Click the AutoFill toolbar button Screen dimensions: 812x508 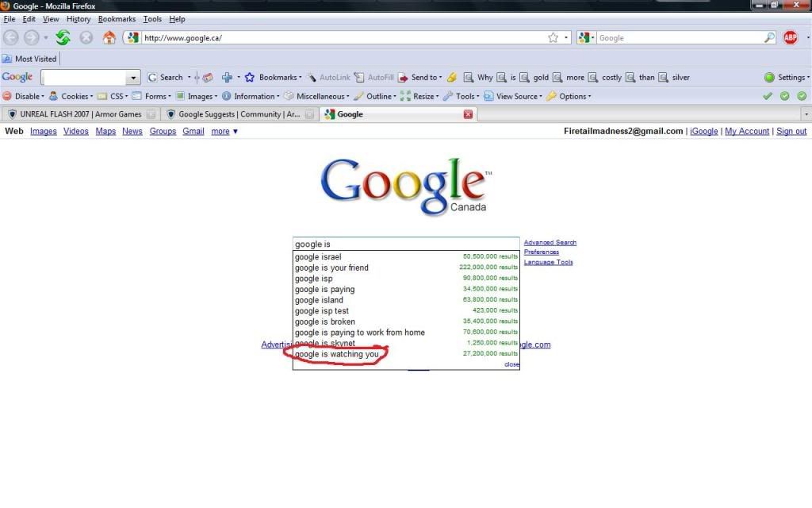(374, 77)
